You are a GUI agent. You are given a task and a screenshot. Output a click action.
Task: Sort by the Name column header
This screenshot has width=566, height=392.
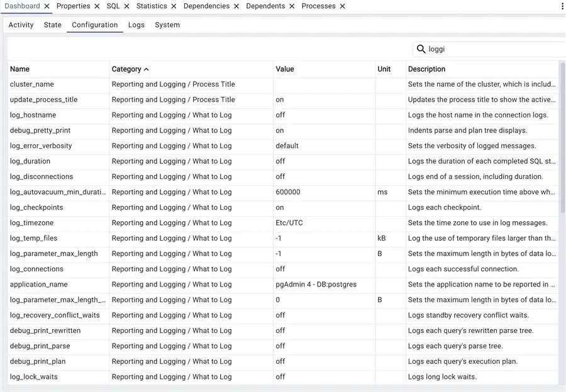click(20, 68)
